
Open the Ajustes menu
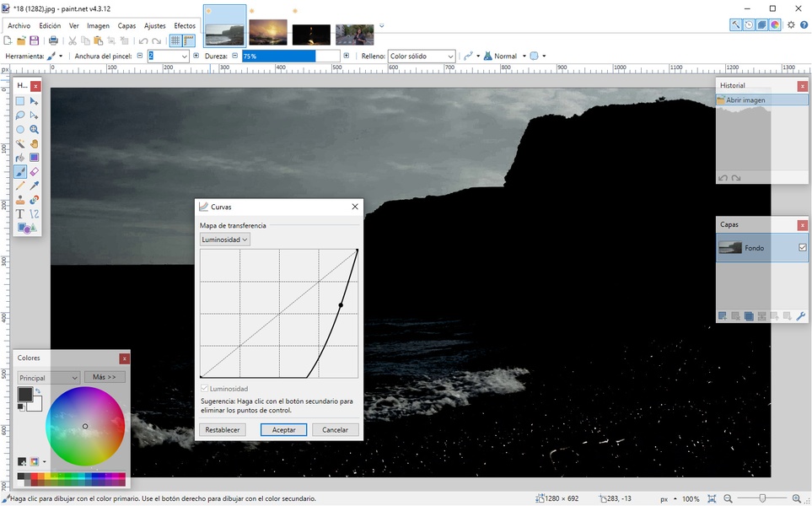pyautogui.click(x=154, y=26)
